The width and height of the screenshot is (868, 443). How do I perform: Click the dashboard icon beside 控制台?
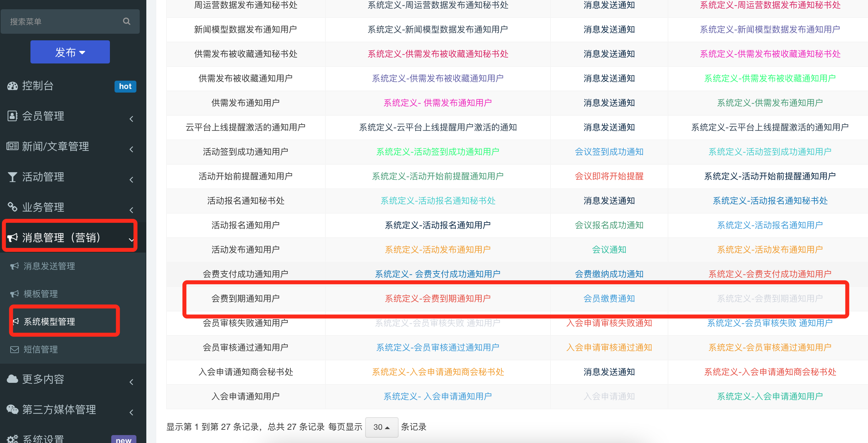click(x=13, y=86)
